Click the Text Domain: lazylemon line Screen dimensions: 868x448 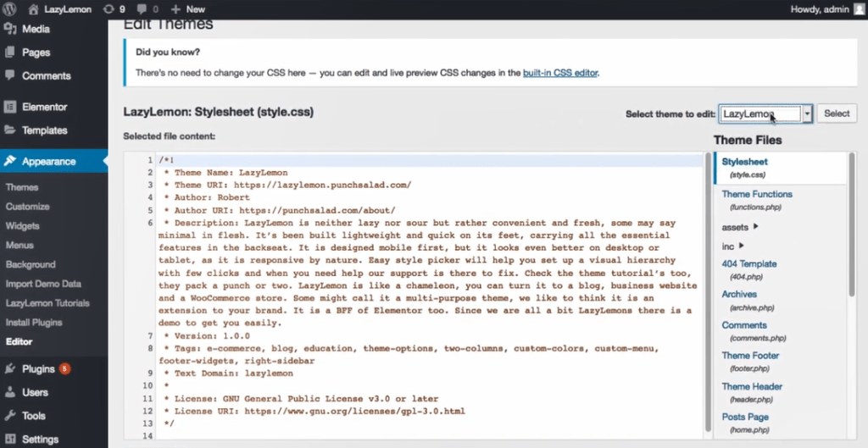[228, 373]
